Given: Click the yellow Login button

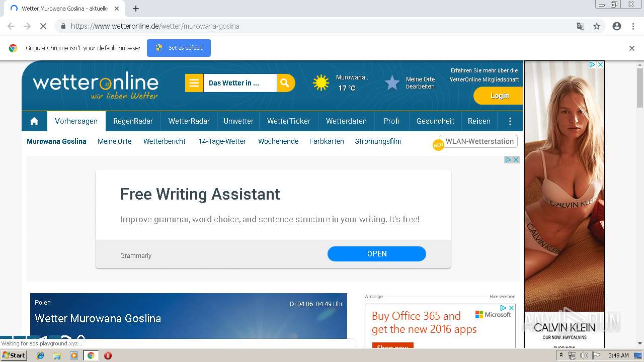Looking at the screenshot, I should point(499,96).
